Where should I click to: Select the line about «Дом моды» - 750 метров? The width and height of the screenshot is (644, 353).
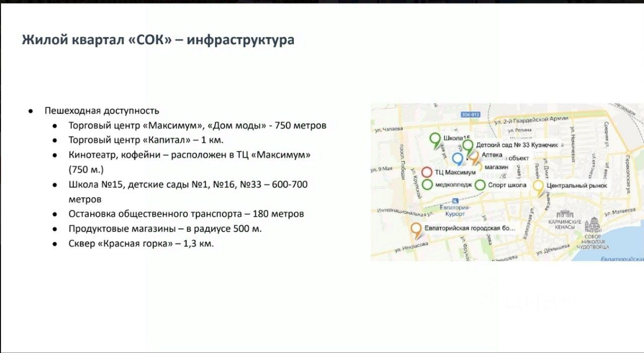tap(197, 126)
